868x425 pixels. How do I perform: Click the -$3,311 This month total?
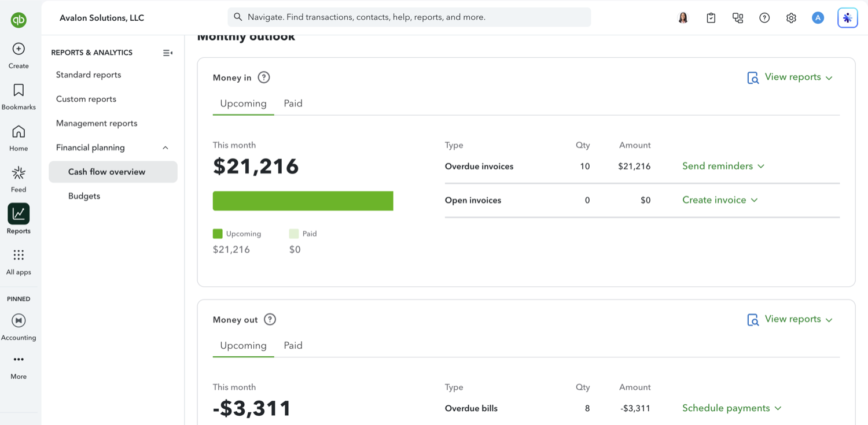pos(252,408)
